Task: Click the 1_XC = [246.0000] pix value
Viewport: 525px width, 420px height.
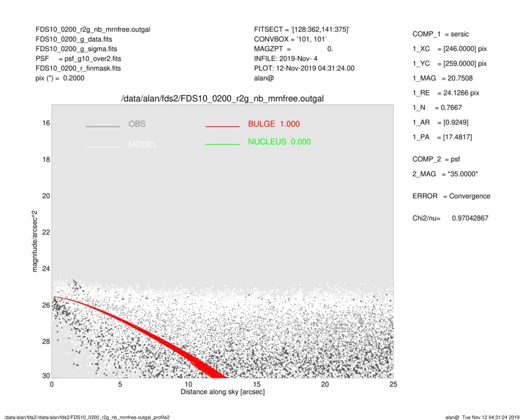Action: point(449,49)
